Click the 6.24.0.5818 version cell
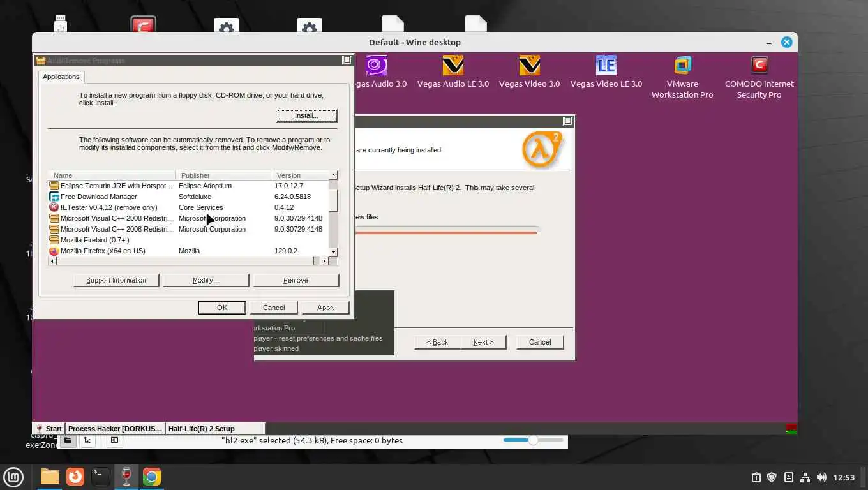Screen dimensions: 868x490 click(292, 197)
